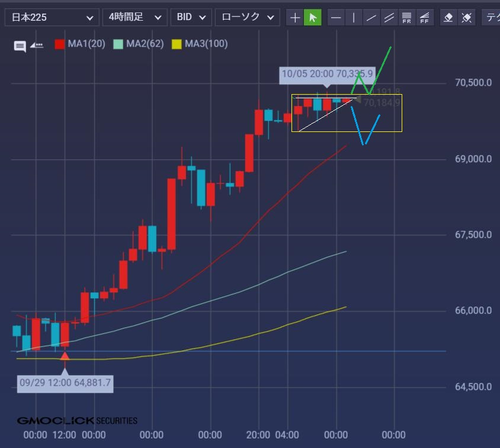Click the 12:00 time axis label
The height and width of the screenshot is (448, 500).
[64, 435]
